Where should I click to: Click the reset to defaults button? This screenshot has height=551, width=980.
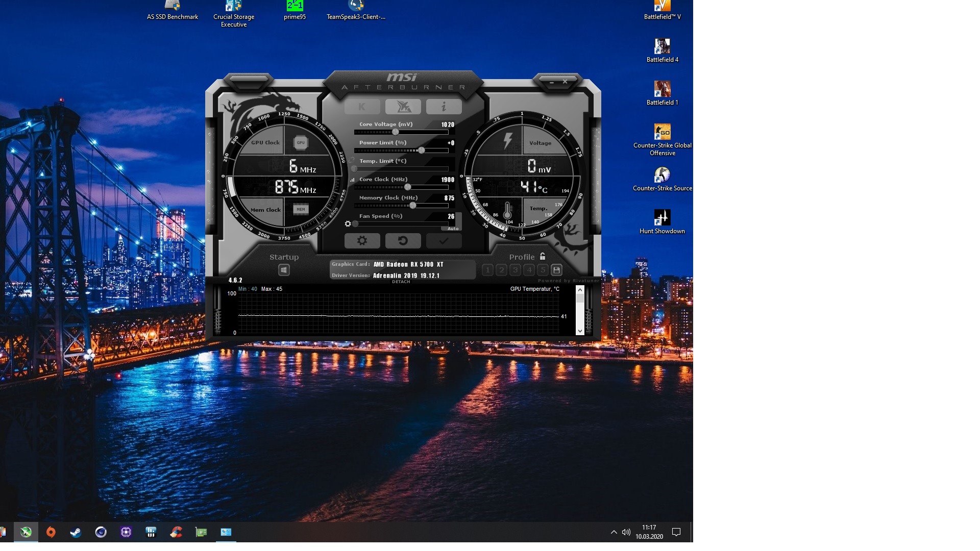[x=403, y=241]
